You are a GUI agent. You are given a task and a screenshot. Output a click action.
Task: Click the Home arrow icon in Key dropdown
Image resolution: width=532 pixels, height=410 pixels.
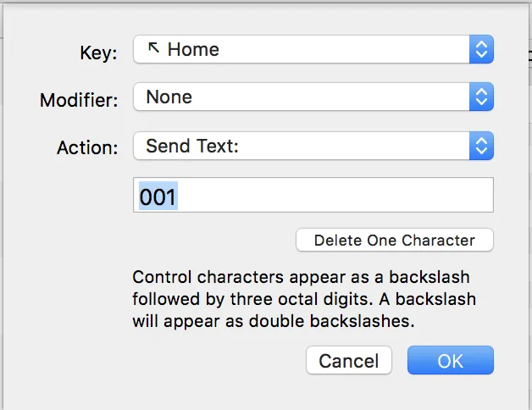pos(154,49)
